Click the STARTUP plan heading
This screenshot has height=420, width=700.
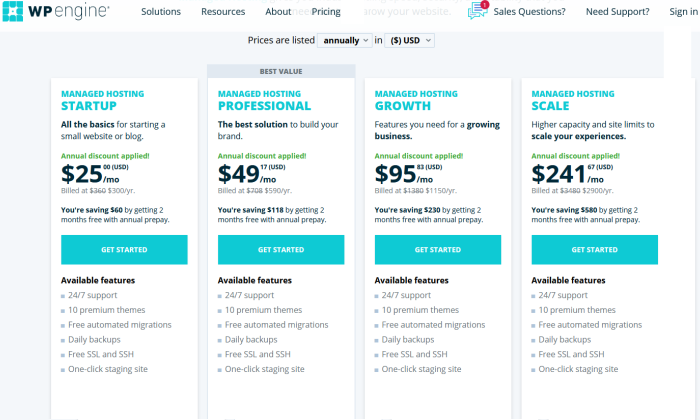coord(89,106)
